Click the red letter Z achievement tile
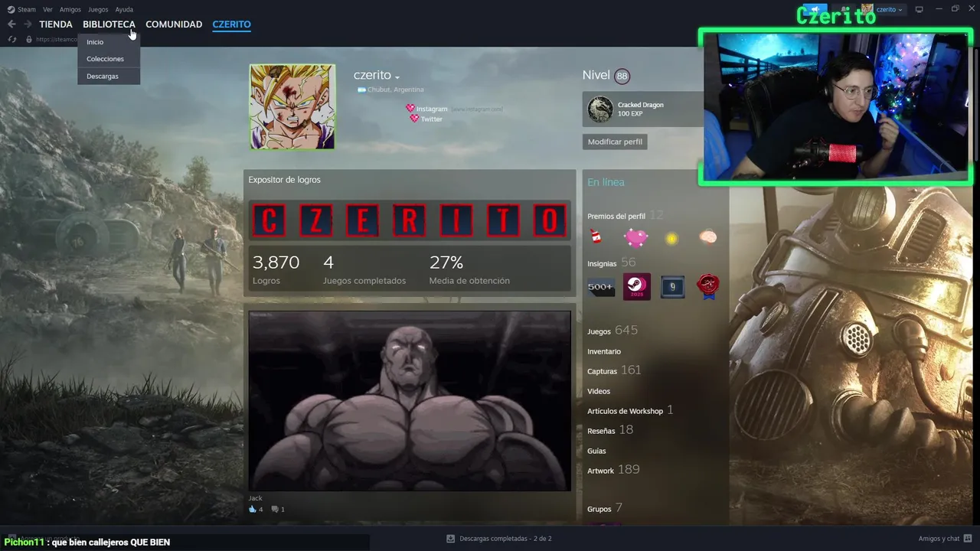The height and width of the screenshot is (551, 980). coord(315,220)
